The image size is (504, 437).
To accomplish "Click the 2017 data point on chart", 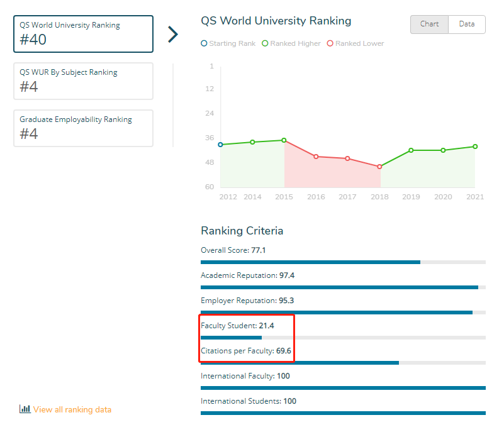I will pyautogui.click(x=347, y=158).
